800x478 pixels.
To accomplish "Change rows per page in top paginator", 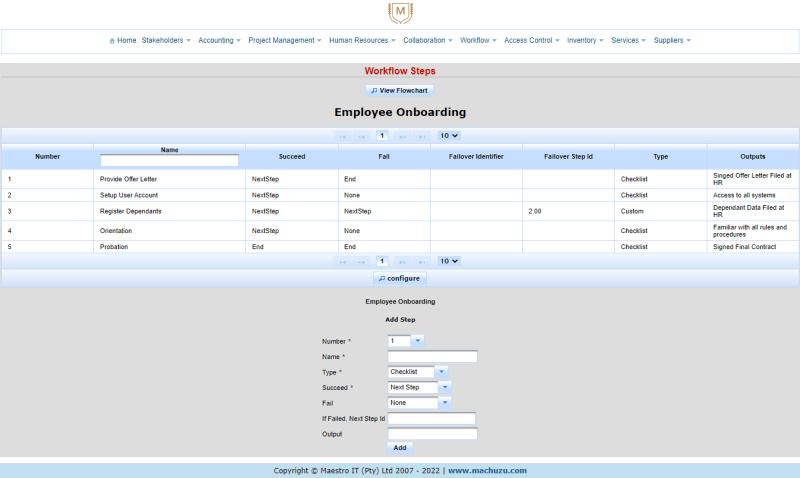I will [x=449, y=136].
